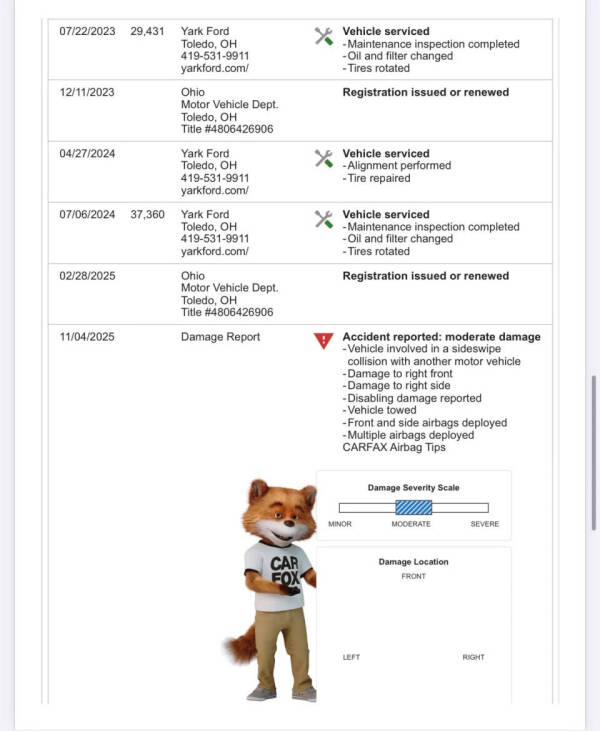The height and width of the screenshot is (731, 600).
Task: Click the Accident reported: moderate damage heading
Action: pos(441,337)
